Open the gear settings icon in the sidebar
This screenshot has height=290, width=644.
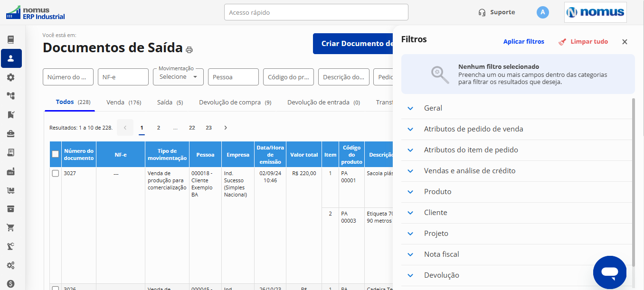click(10, 77)
